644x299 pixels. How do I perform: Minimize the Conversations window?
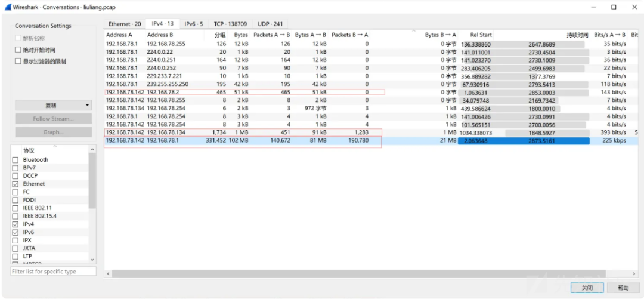594,7
